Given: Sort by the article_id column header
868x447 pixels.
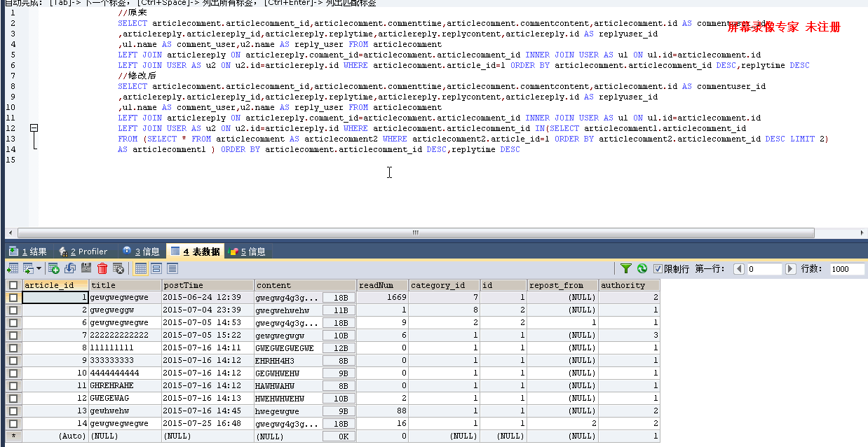Looking at the screenshot, I should click(55, 285).
